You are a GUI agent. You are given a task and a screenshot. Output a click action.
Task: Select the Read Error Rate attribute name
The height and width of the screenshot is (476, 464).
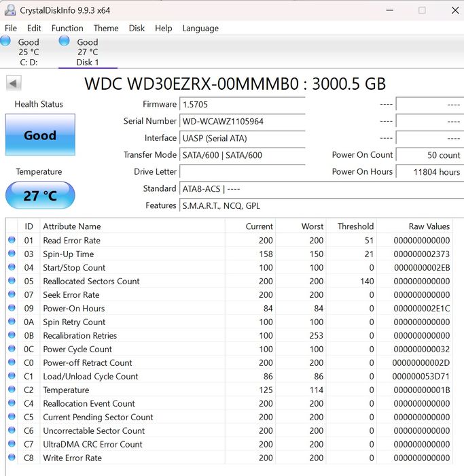[71, 241]
